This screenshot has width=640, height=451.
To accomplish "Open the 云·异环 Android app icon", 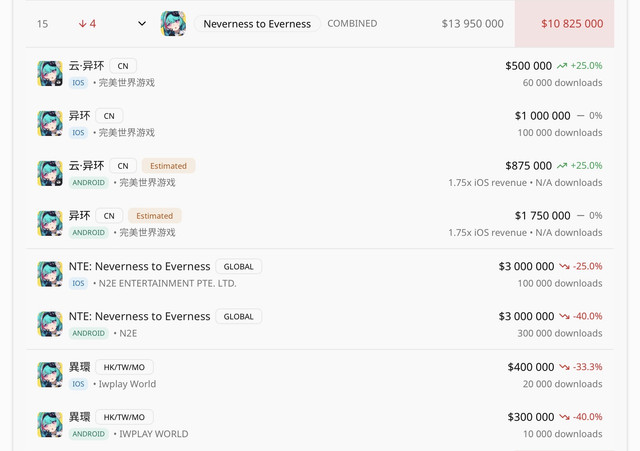I will click(50, 173).
